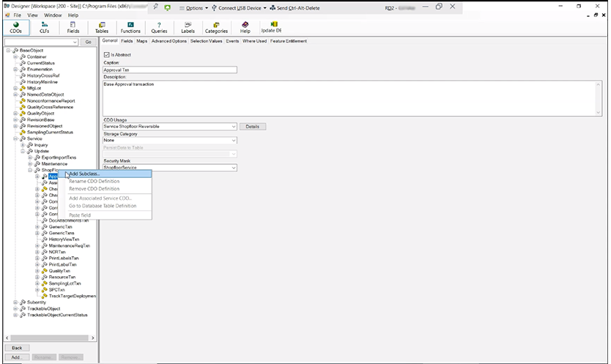Expand the Container tree node
This screenshot has width=611, height=364.
pyautogui.click(x=16, y=56)
